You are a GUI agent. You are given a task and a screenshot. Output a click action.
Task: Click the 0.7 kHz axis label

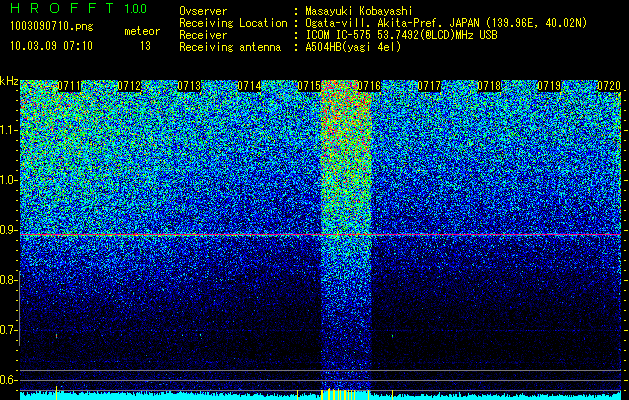point(9,330)
